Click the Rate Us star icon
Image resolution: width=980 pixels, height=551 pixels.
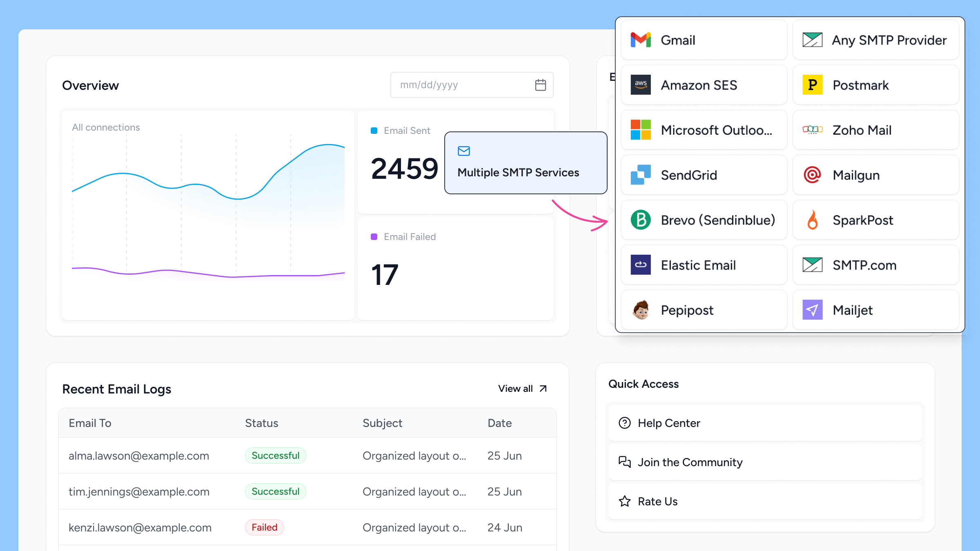625,501
